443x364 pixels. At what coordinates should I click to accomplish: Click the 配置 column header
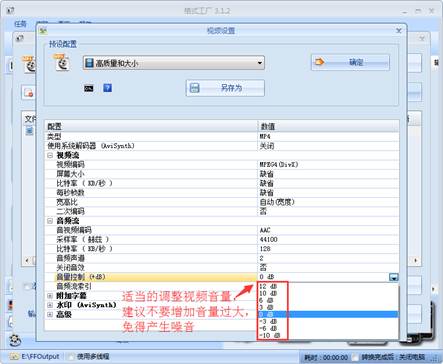pyautogui.click(x=152, y=126)
